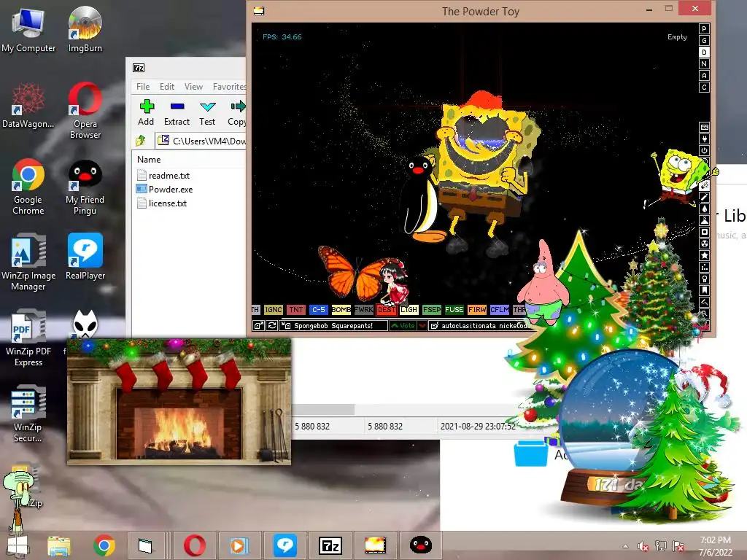Pick the IGNC element

(x=273, y=309)
